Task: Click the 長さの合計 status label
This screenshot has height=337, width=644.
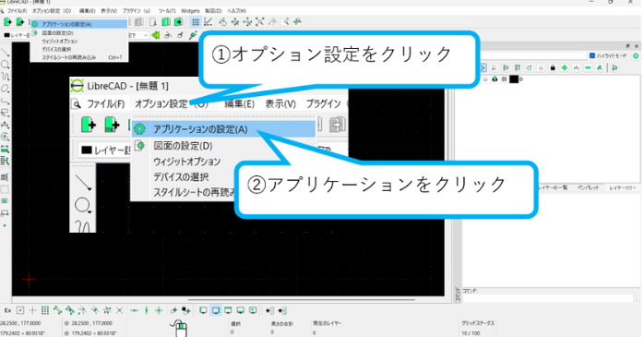Action: click(282, 323)
